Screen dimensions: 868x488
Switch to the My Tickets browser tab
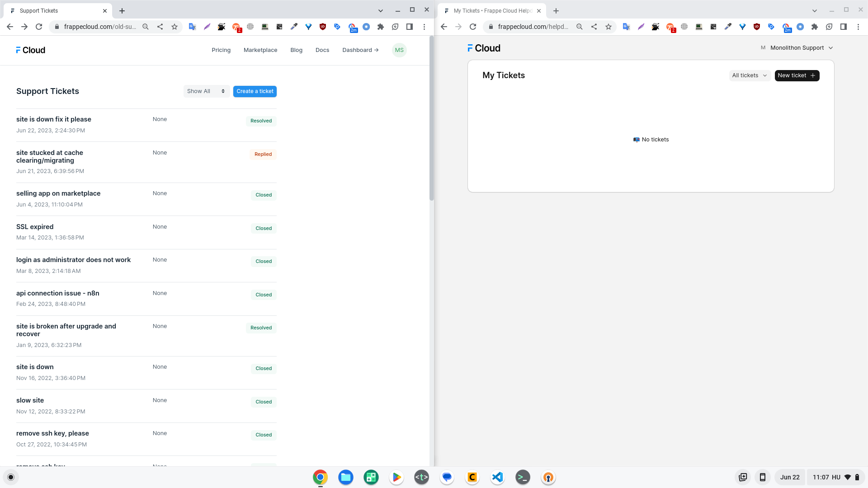pyautogui.click(x=492, y=10)
